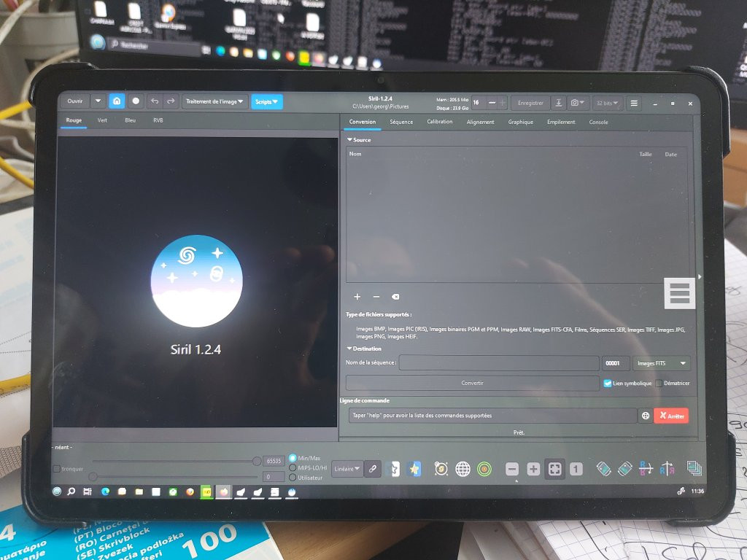Move the upper cut-off slider handle

[257, 461]
